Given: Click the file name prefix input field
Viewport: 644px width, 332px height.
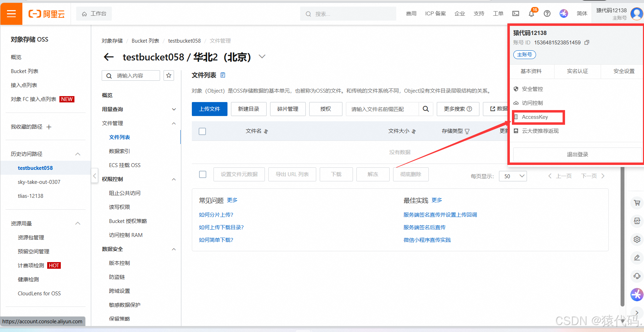Looking at the screenshot, I should (382, 109).
